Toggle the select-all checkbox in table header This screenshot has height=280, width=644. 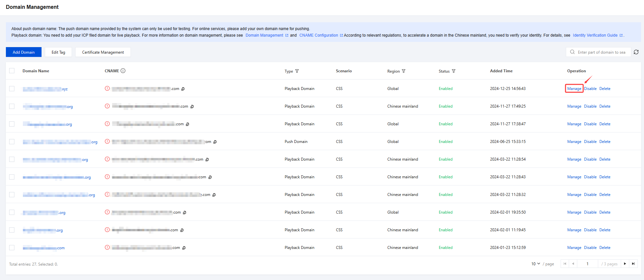tap(12, 71)
